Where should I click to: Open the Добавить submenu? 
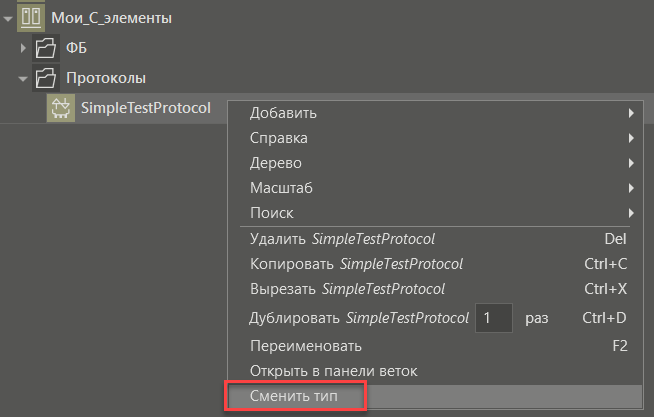pyautogui.click(x=435, y=113)
